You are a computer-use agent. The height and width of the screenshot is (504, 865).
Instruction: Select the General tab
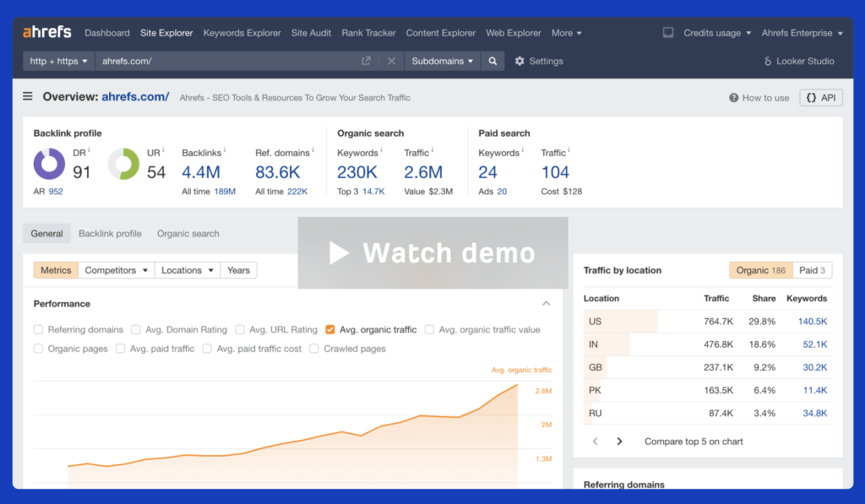pos(47,234)
